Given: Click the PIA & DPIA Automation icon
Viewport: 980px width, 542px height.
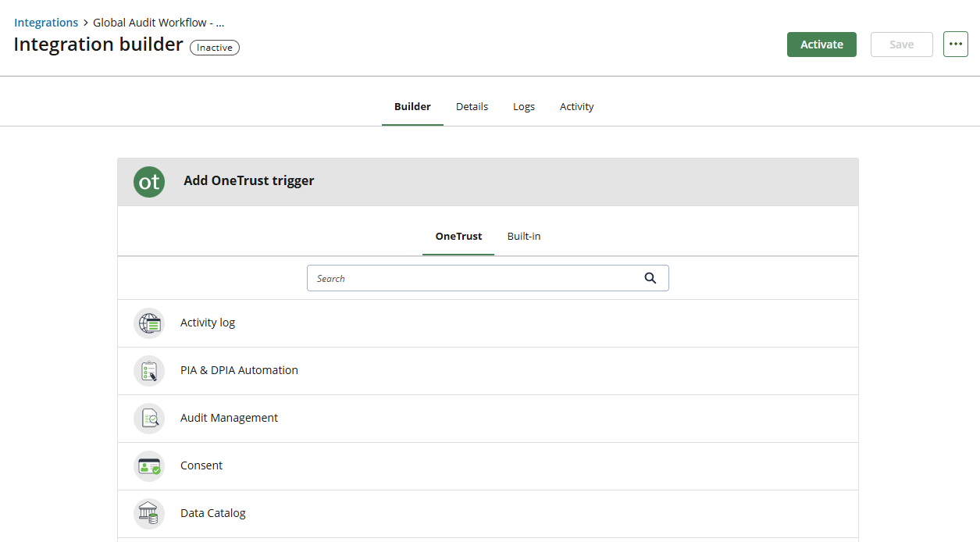Looking at the screenshot, I should (x=149, y=370).
